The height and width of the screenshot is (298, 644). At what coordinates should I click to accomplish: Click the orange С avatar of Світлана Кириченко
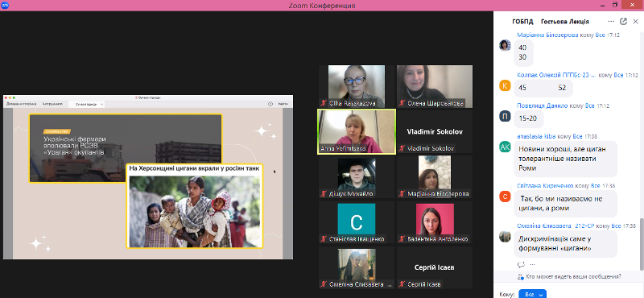point(505,197)
